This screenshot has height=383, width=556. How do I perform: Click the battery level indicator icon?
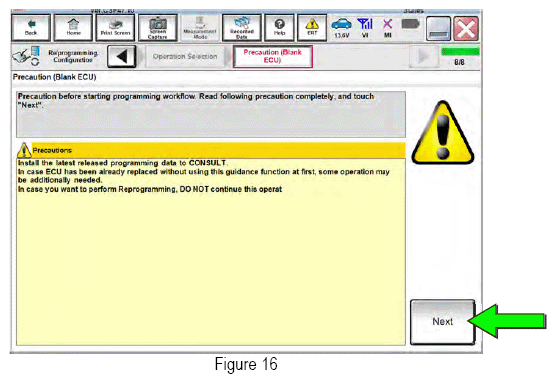tap(411, 24)
